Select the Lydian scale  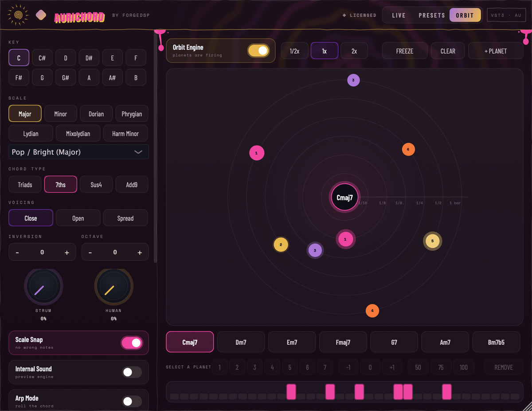(31, 133)
